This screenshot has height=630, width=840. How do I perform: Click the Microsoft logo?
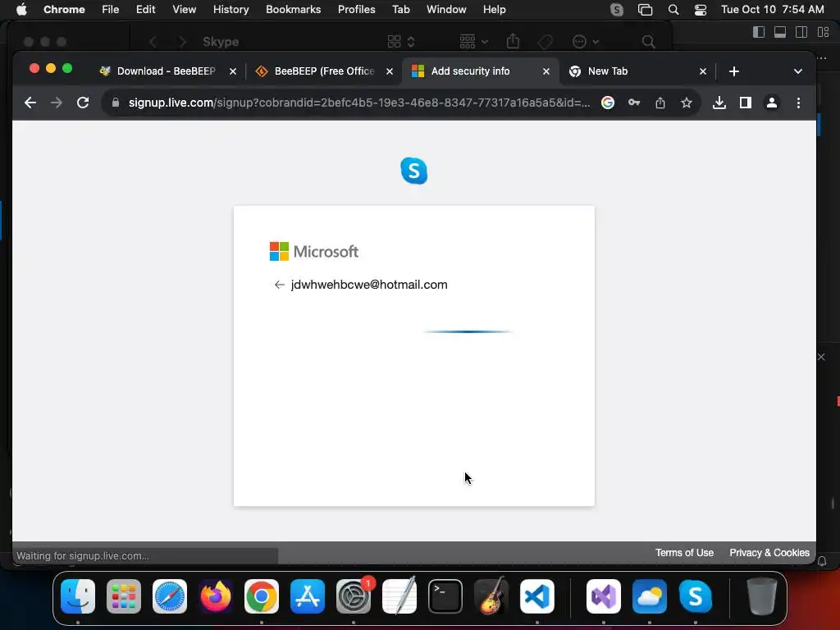314,251
